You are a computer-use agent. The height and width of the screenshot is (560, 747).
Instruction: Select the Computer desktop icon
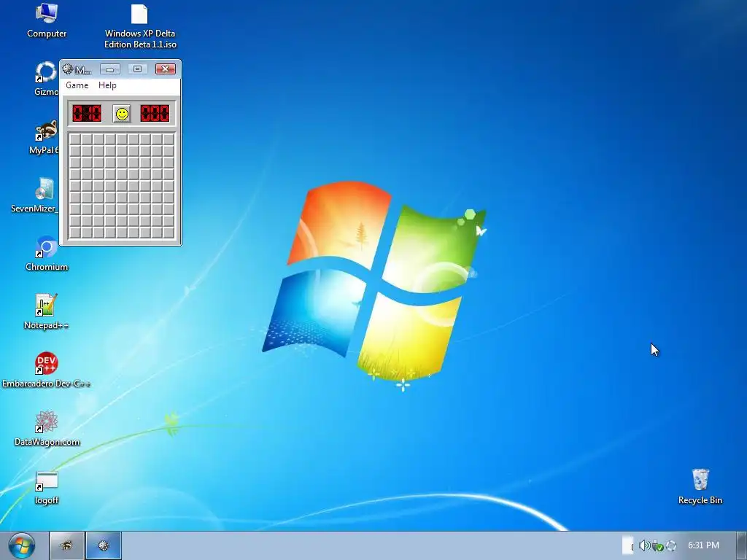coord(47,21)
